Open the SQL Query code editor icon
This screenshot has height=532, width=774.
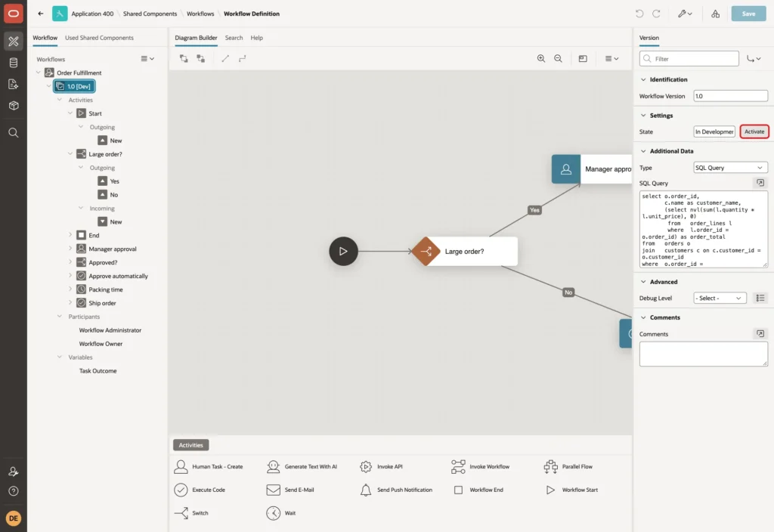tap(760, 183)
